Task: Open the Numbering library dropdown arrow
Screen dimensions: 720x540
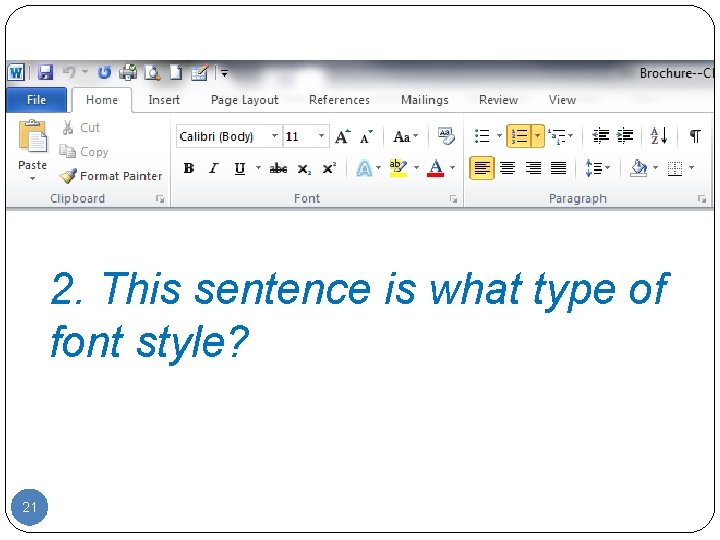Action: coord(537,136)
